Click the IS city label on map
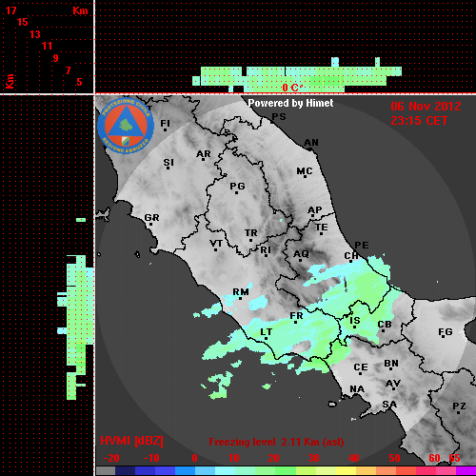Image resolution: width=476 pixels, height=476 pixels. (x=355, y=321)
